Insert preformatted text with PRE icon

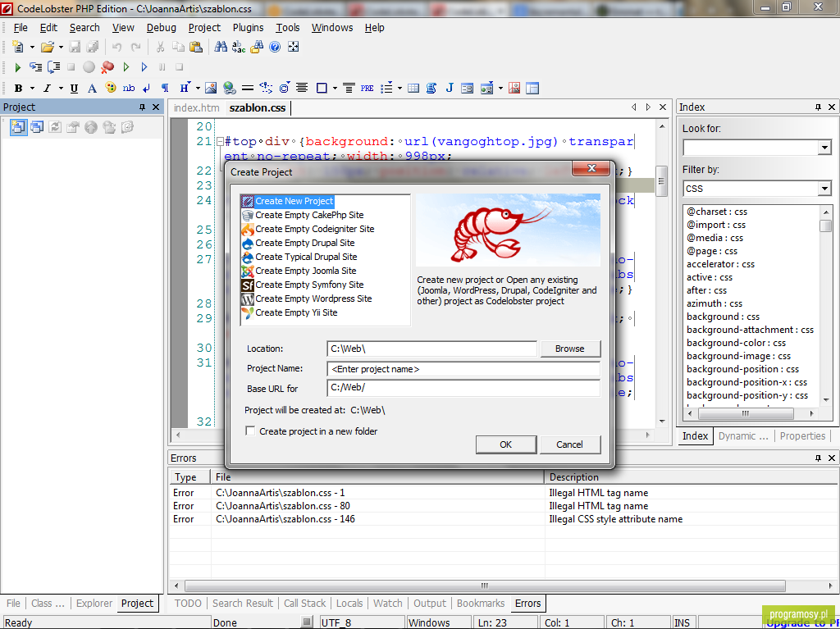click(367, 89)
